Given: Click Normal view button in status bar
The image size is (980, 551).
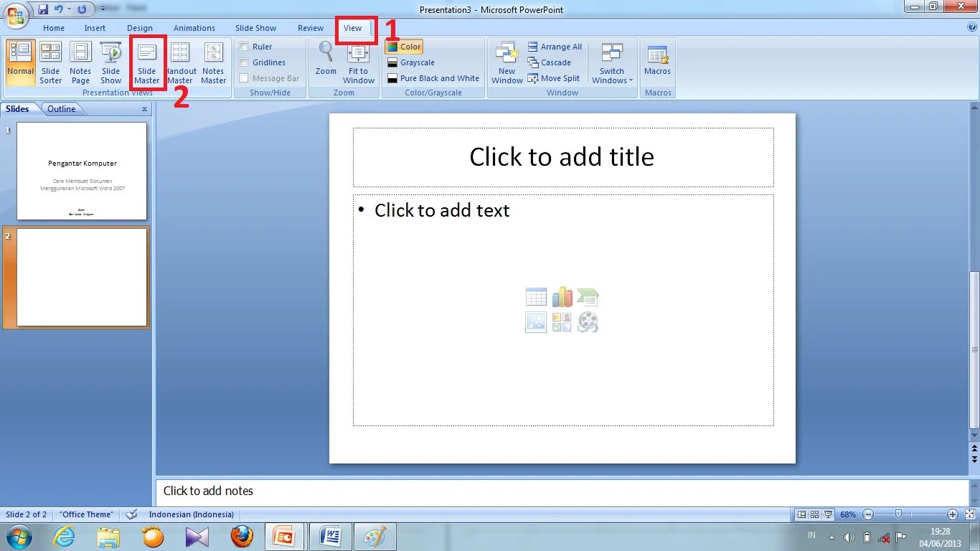Looking at the screenshot, I should (802, 514).
